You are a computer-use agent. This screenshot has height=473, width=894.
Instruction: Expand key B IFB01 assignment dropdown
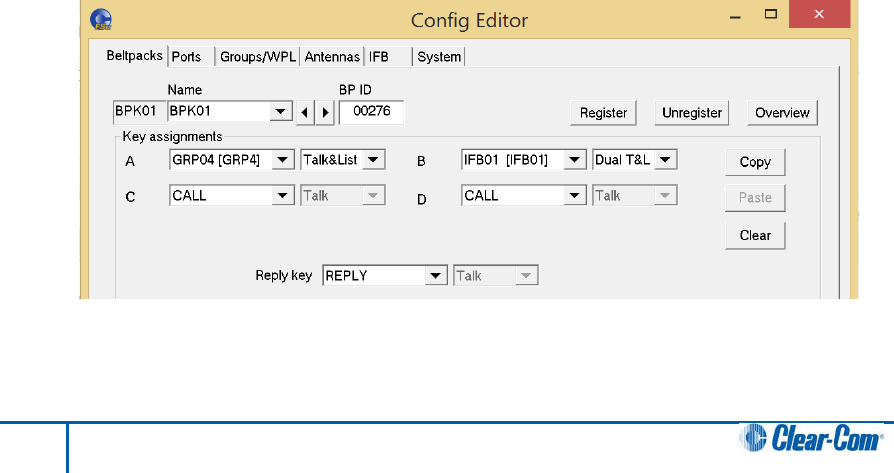pos(574,160)
